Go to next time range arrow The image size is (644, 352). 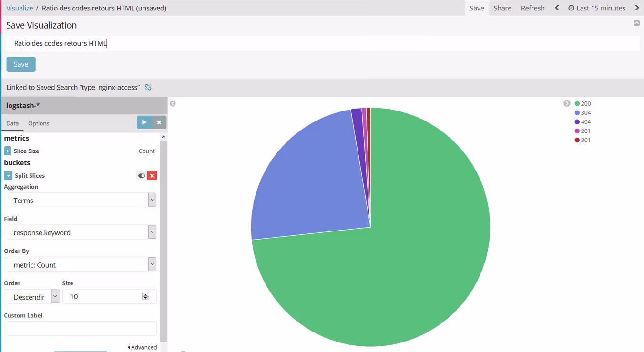[637, 8]
